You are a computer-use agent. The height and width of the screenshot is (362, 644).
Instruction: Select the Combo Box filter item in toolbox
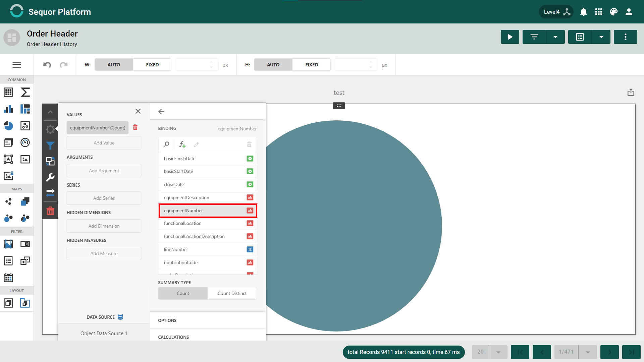[25, 244]
